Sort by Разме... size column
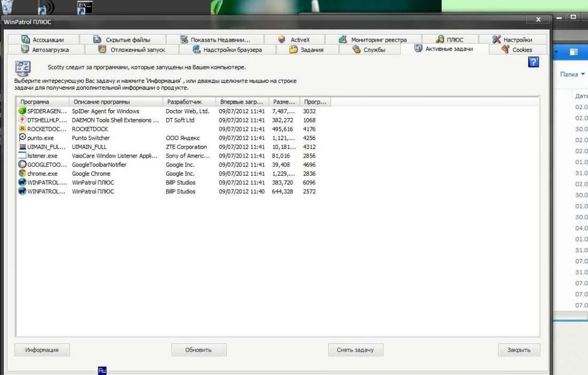This screenshot has width=588, height=375. (284, 101)
